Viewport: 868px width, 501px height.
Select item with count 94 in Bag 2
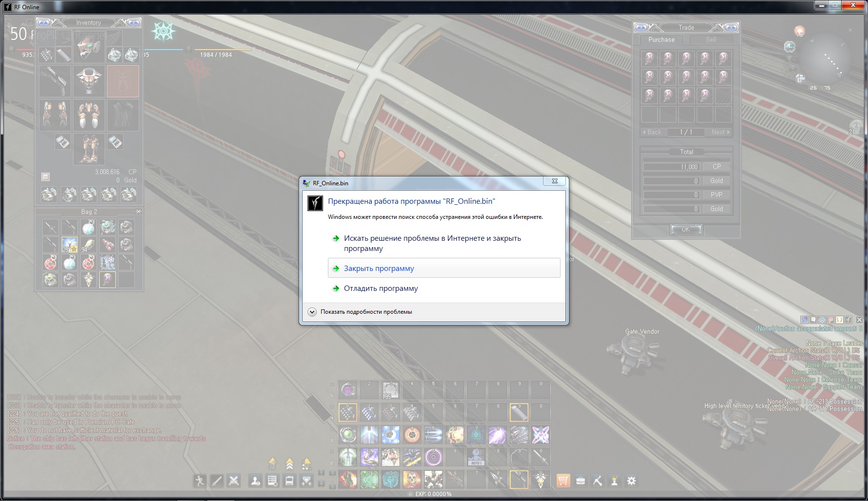pos(89,245)
